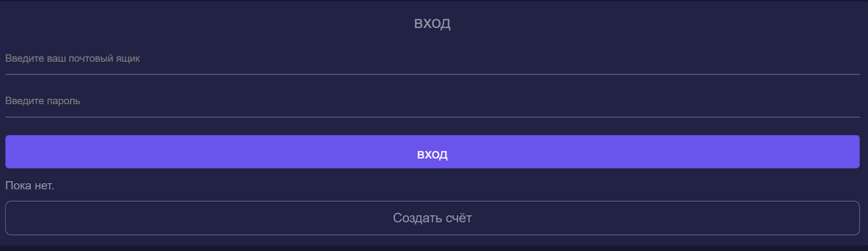Click the email input field
Image resolution: width=868 pixels, height=251 pixels.
click(432, 59)
